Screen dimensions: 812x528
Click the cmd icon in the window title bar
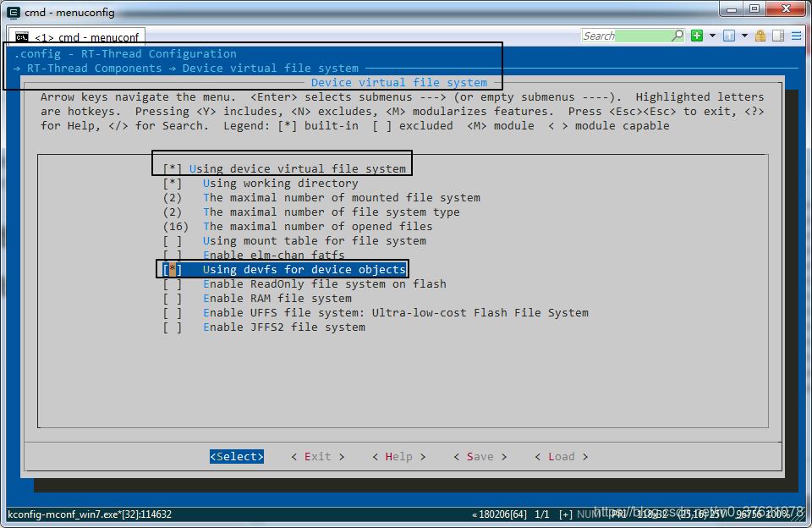pyautogui.click(x=14, y=12)
